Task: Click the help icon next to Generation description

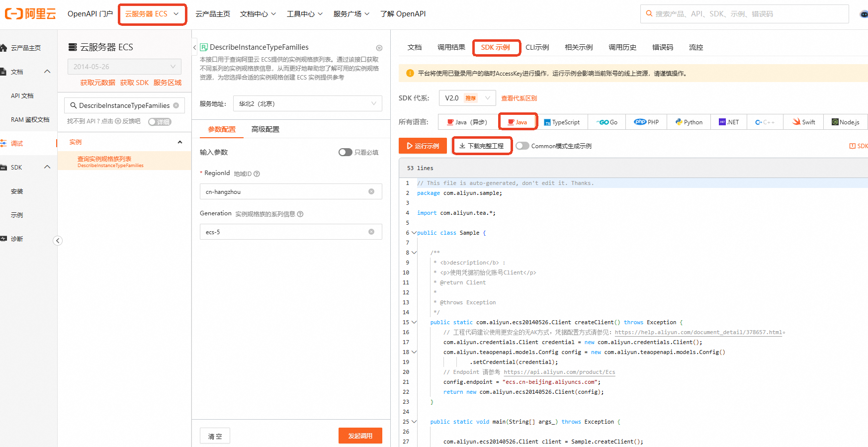Action: (x=300, y=214)
